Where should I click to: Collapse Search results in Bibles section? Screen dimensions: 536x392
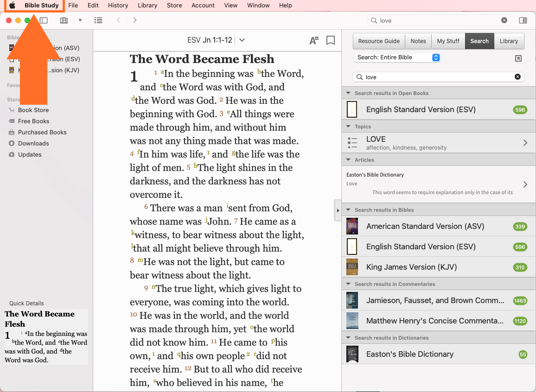coord(348,209)
